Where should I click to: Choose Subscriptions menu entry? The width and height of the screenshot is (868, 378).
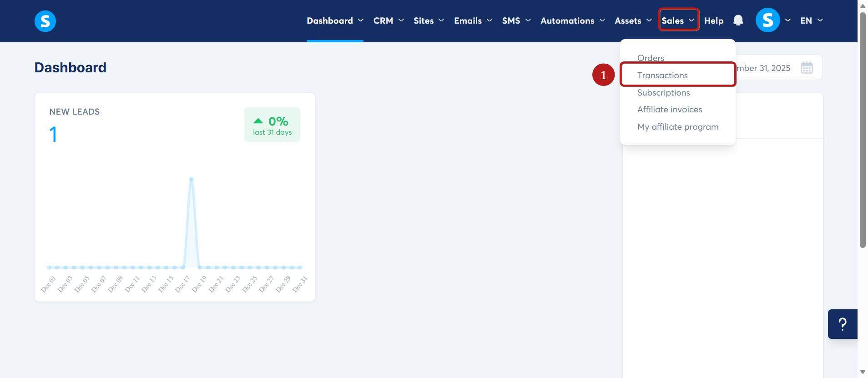tap(663, 92)
